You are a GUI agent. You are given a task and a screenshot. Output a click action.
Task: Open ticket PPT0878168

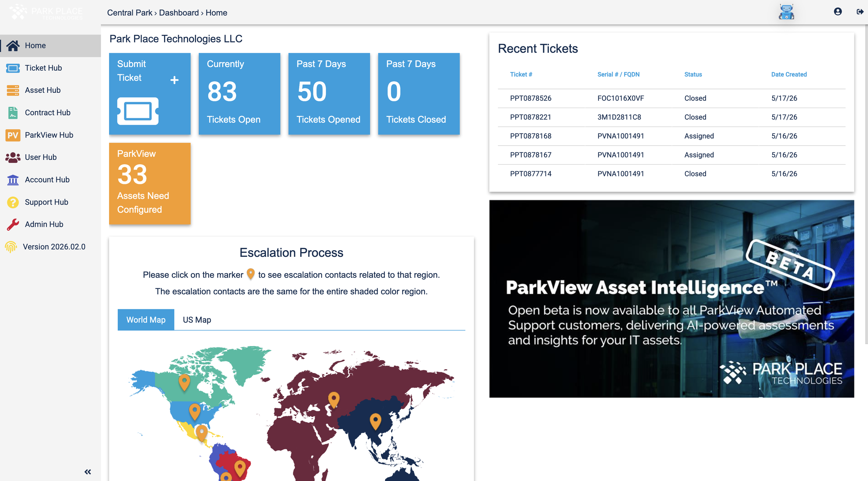[x=531, y=136]
